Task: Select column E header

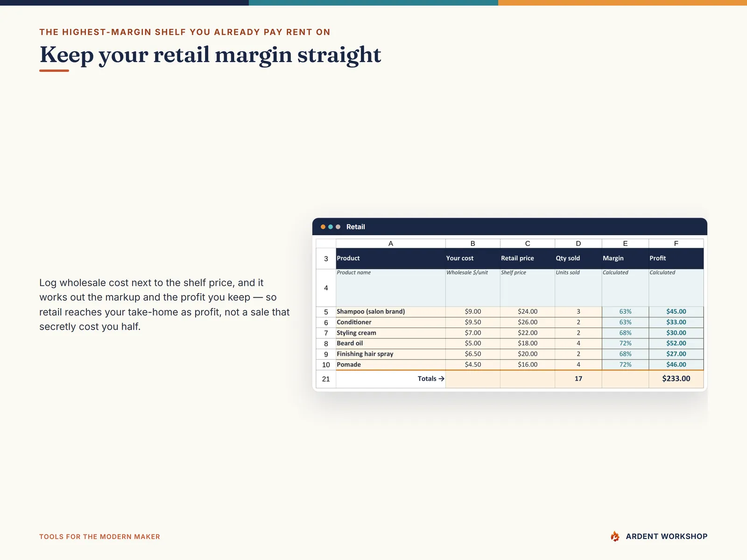Action: pyautogui.click(x=626, y=244)
